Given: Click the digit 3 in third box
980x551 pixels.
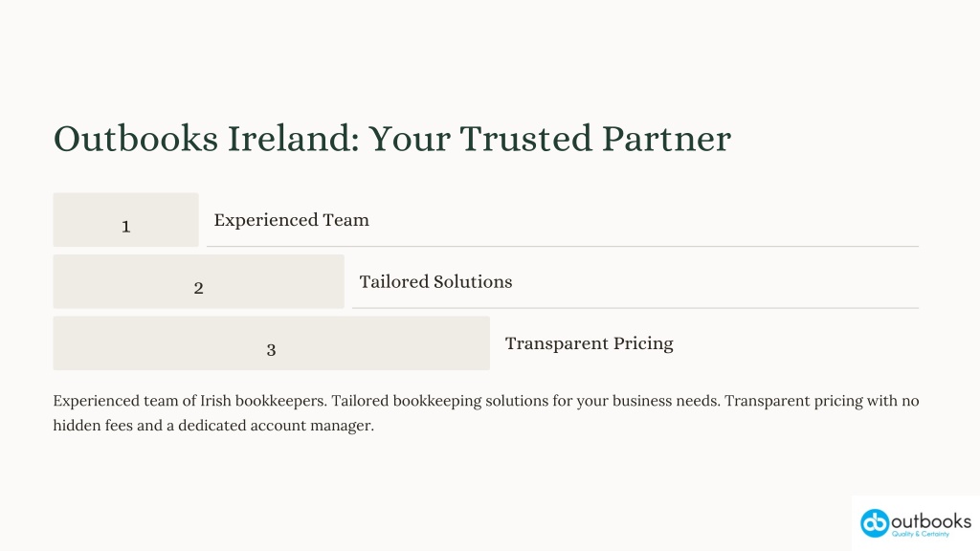Looking at the screenshot, I should pos(271,350).
